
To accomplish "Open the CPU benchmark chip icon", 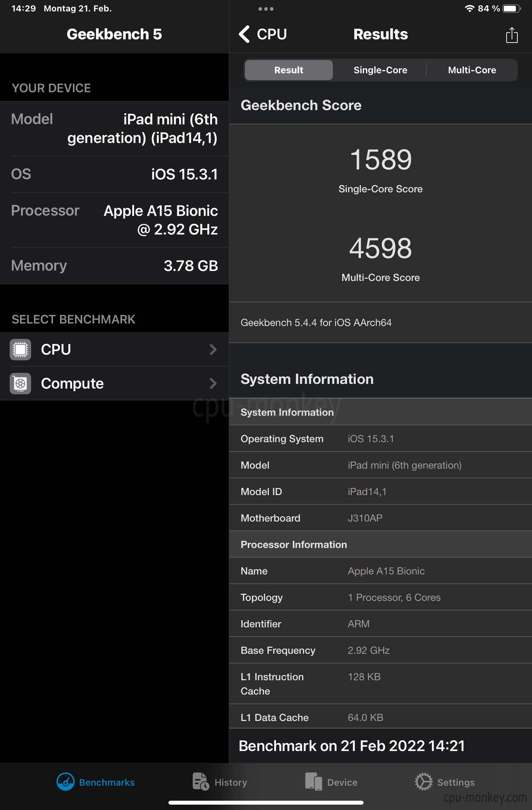I will click(20, 349).
